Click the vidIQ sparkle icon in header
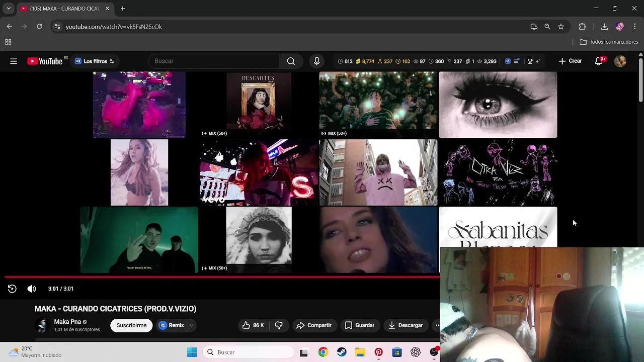 537,61
